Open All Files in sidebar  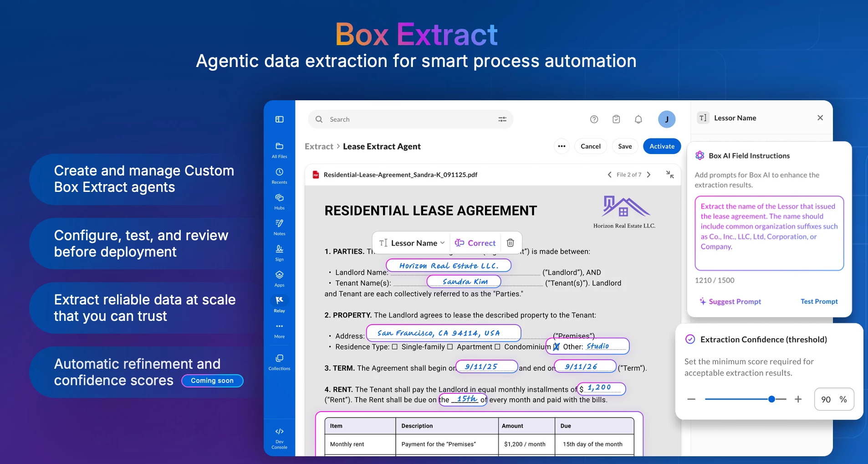tap(279, 150)
